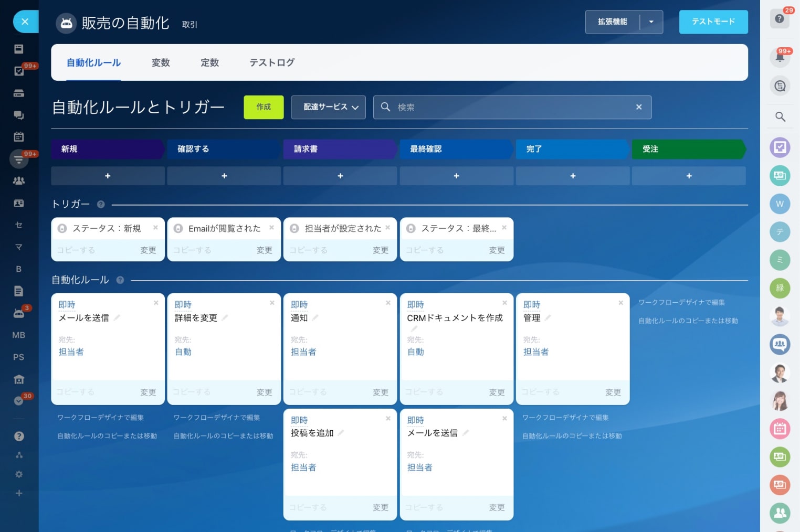800x532 pixels.
Task: Open the CRM funnel icon in the sidebar
Action: click(19, 159)
